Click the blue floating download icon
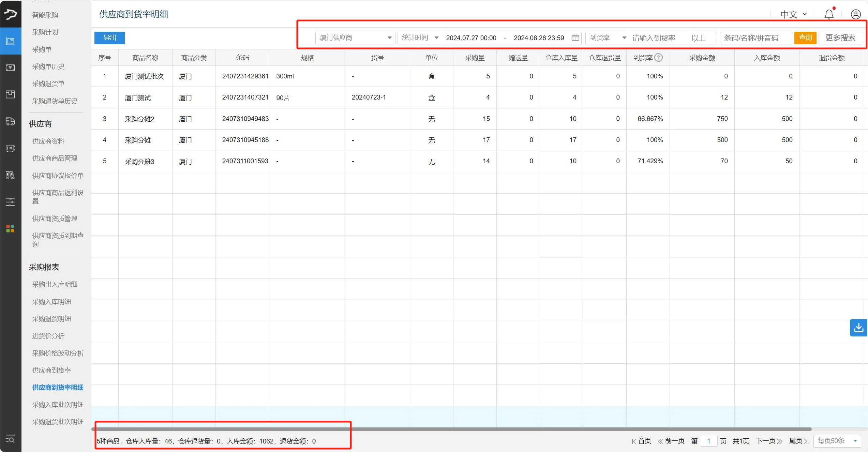 tap(858, 328)
